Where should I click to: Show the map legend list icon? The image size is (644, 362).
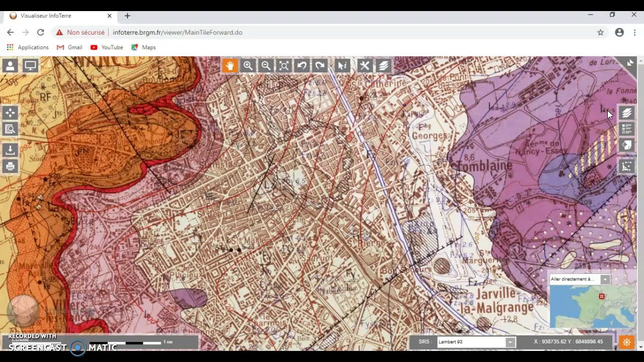coord(626,129)
